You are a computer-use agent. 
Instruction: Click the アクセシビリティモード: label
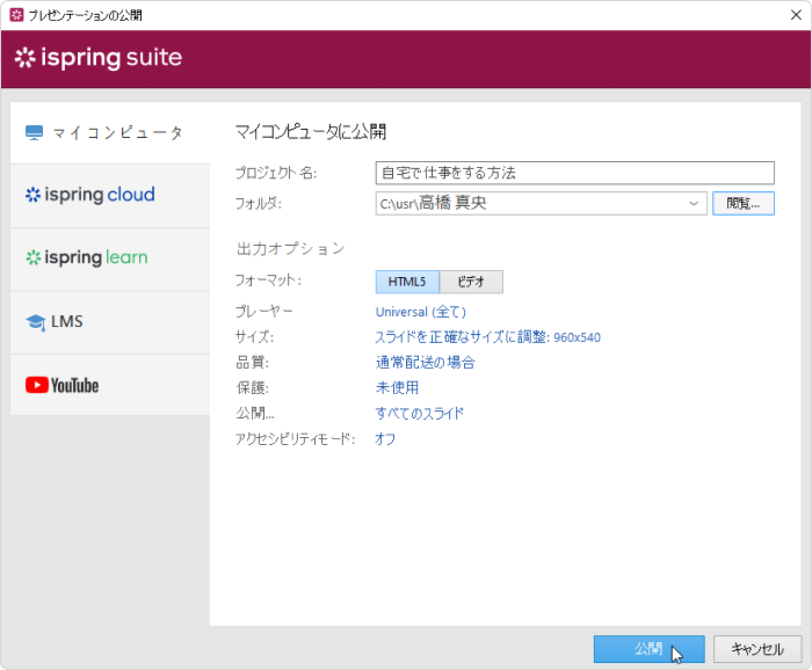tap(295, 439)
